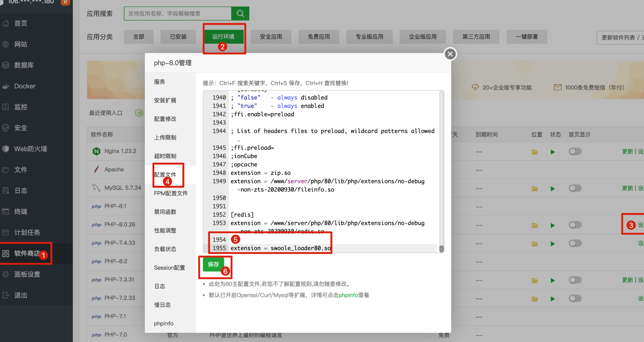644x342 pixels.
Task: Click the 应用搜索 search input field
Action: 178,14
